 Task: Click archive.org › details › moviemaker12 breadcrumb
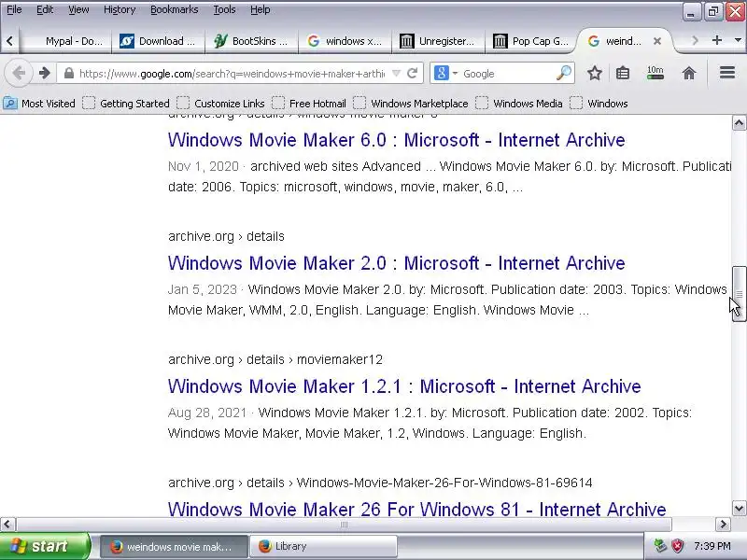tap(275, 359)
